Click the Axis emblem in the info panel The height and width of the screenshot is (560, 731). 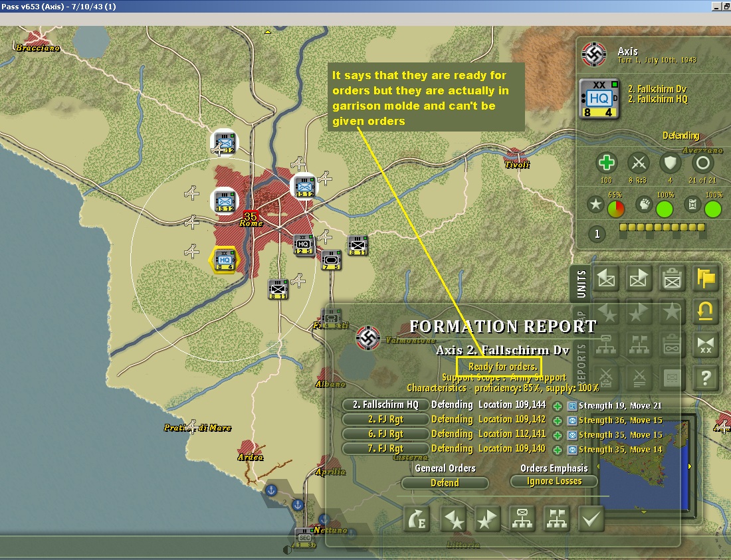(594, 54)
